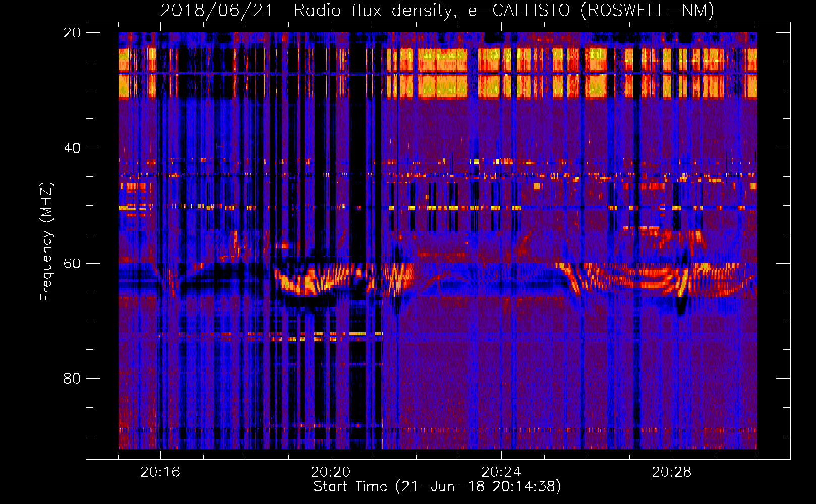Viewport: 816px width, 504px height.
Task: Click the "20" frequency tick label
Action: 72,33
